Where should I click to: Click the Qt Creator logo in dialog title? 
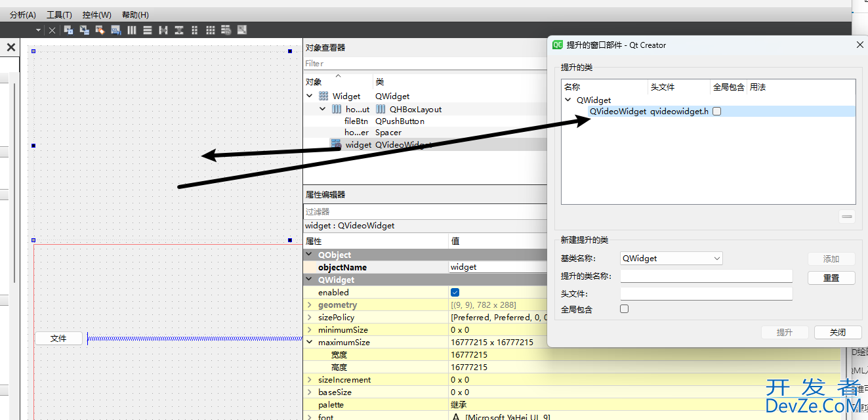coord(558,45)
